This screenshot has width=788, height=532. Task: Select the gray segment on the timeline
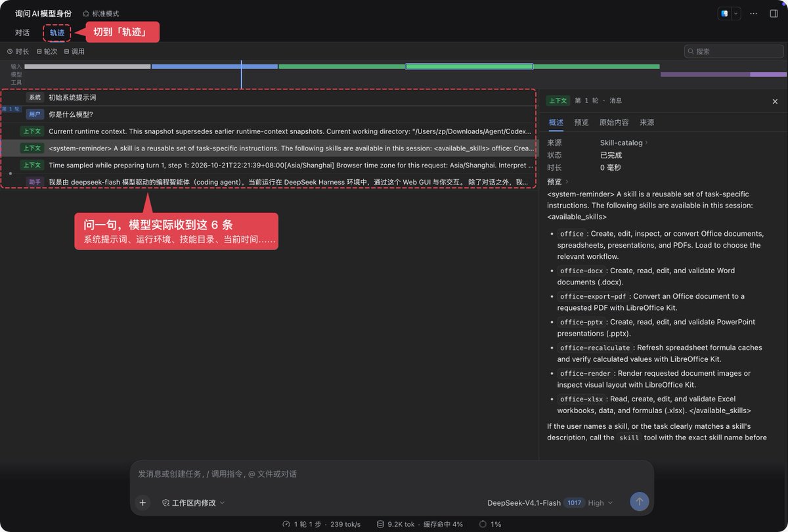87,66
